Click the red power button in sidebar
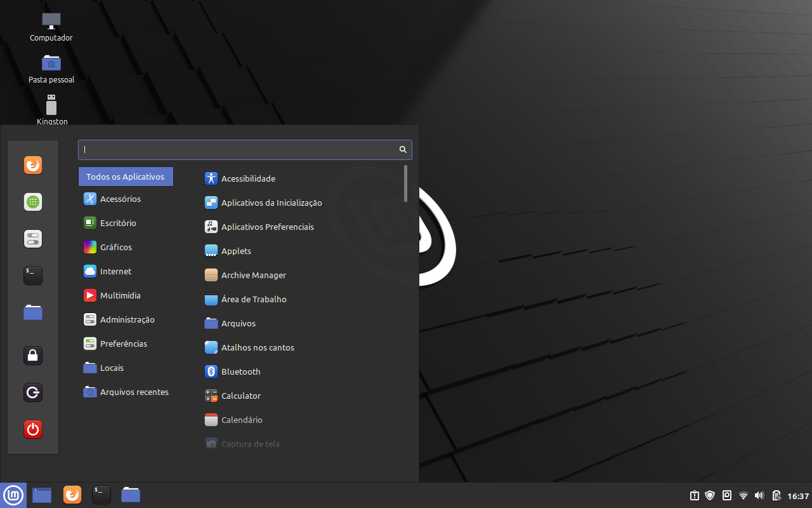 point(33,429)
